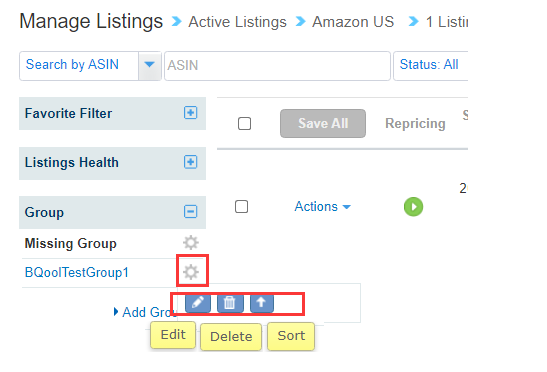Viewport: 547px width, 372px height.
Task: Go to Amazon US breadcrumb
Action: [353, 22]
